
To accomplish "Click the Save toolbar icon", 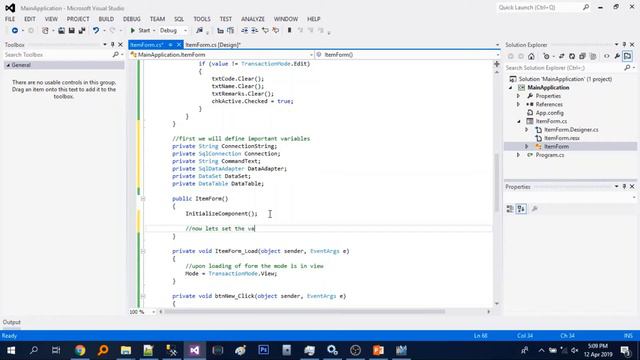I will pos(71,31).
